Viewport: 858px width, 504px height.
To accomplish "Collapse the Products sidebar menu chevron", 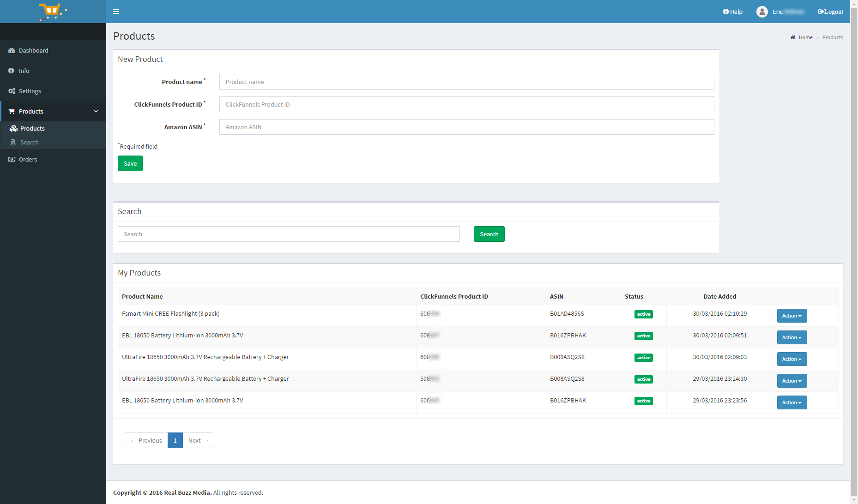I will point(96,111).
